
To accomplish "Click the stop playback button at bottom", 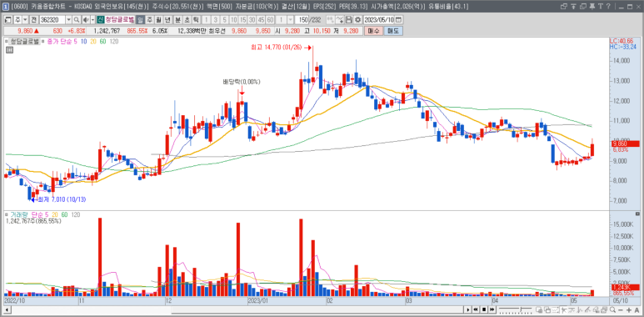I will coord(484,309).
